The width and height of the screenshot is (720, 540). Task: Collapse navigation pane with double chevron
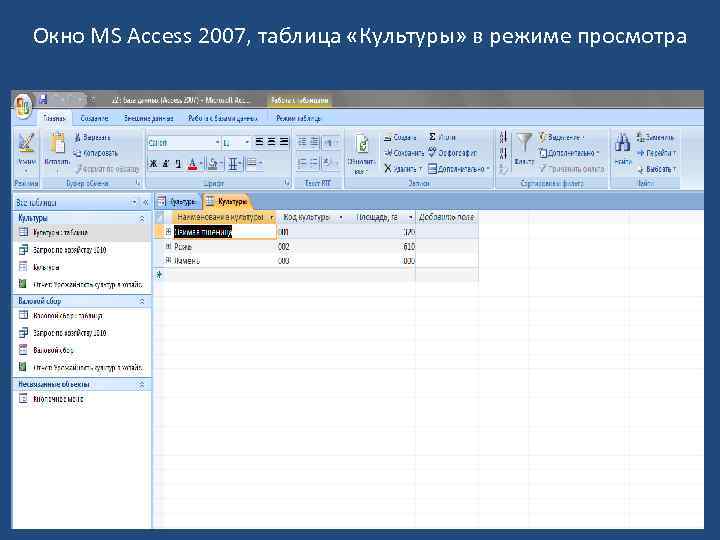pyautogui.click(x=146, y=202)
